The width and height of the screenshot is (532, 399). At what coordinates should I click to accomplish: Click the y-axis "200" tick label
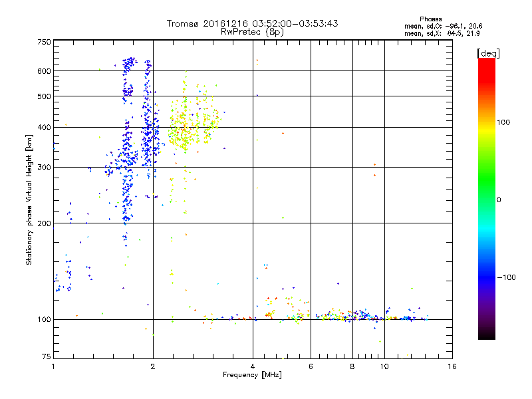point(44,223)
